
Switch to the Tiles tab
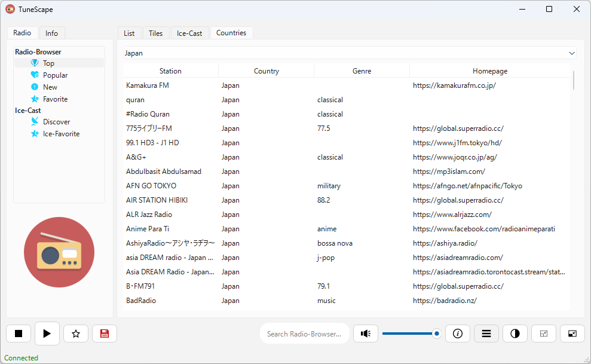click(x=155, y=33)
